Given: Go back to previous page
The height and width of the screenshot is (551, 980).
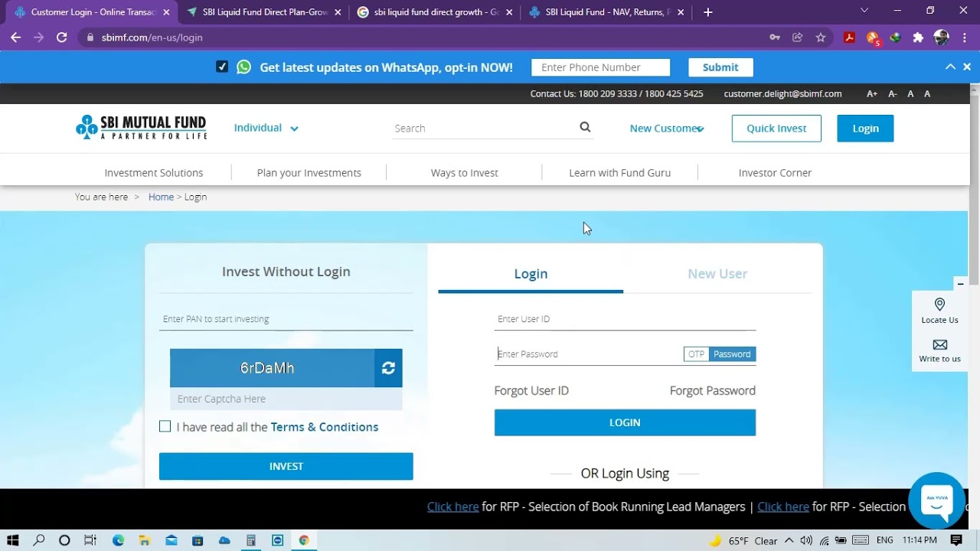Looking at the screenshot, I should (x=15, y=37).
